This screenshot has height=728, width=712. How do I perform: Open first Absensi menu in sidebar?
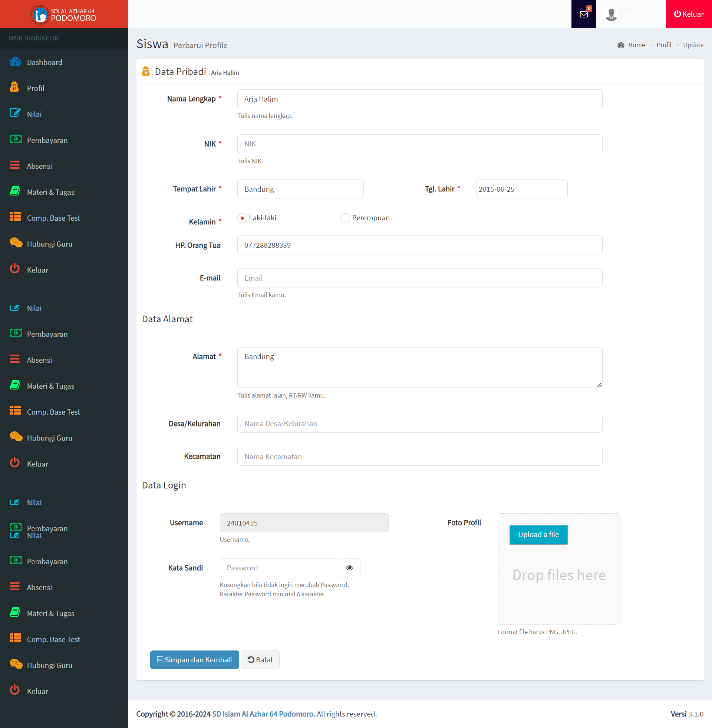coord(39,166)
